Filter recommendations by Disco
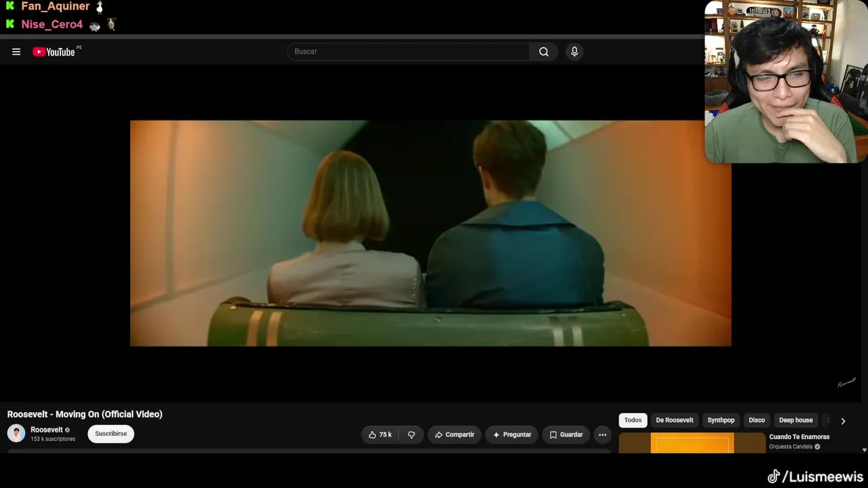 pos(757,420)
